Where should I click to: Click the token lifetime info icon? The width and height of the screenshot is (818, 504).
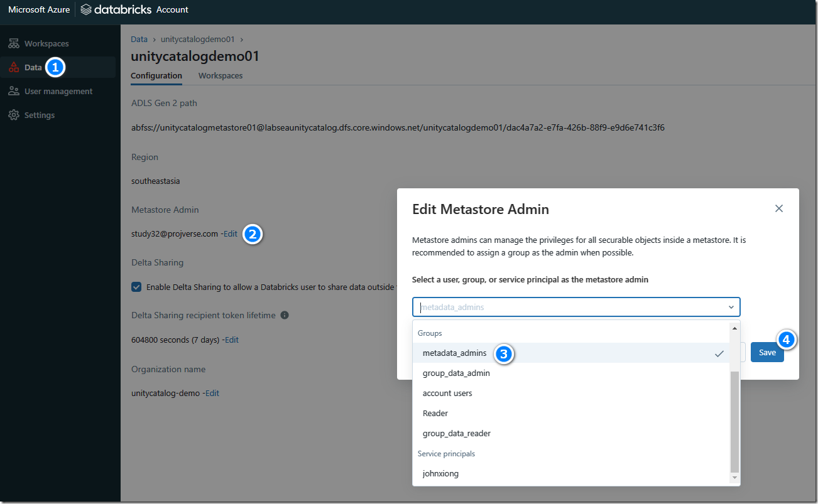coord(285,315)
